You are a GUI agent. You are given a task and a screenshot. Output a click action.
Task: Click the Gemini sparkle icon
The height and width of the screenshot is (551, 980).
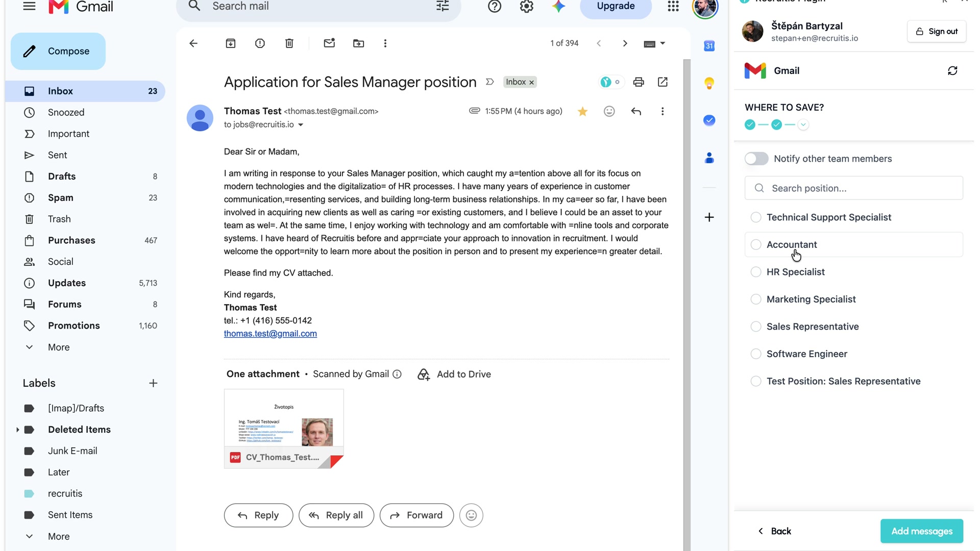[x=558, y=6]
